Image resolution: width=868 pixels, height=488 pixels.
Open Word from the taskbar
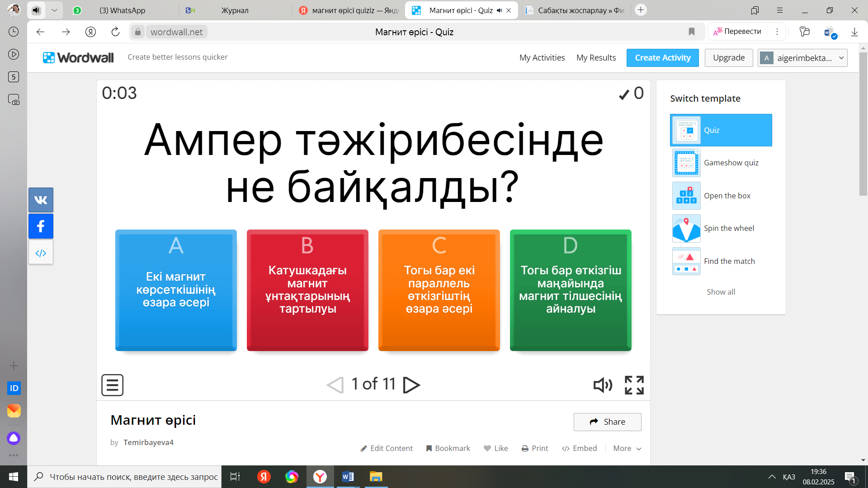[x=348, y=477]
